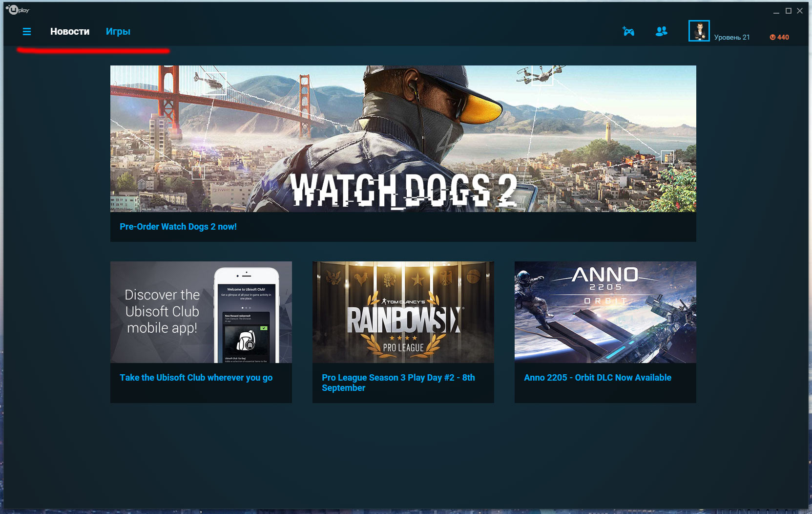
Task: Close the Uplay window
Action: pos(800,11)
